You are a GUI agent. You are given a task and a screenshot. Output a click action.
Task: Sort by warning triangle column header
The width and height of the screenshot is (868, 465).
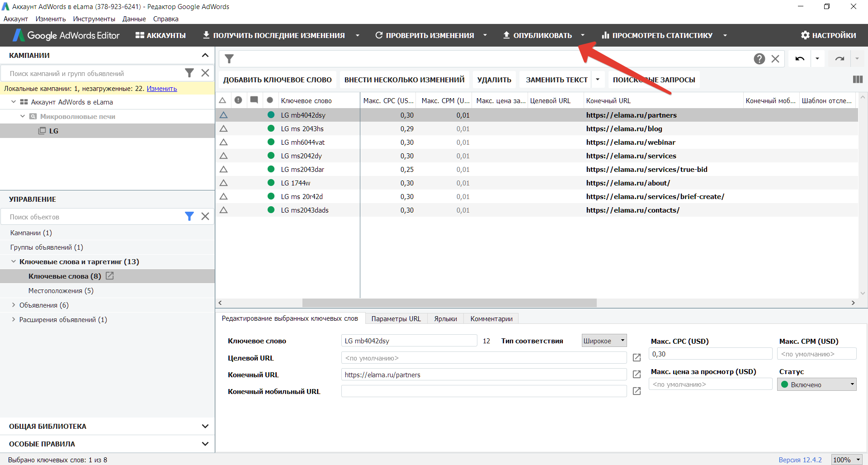[222, 100]
